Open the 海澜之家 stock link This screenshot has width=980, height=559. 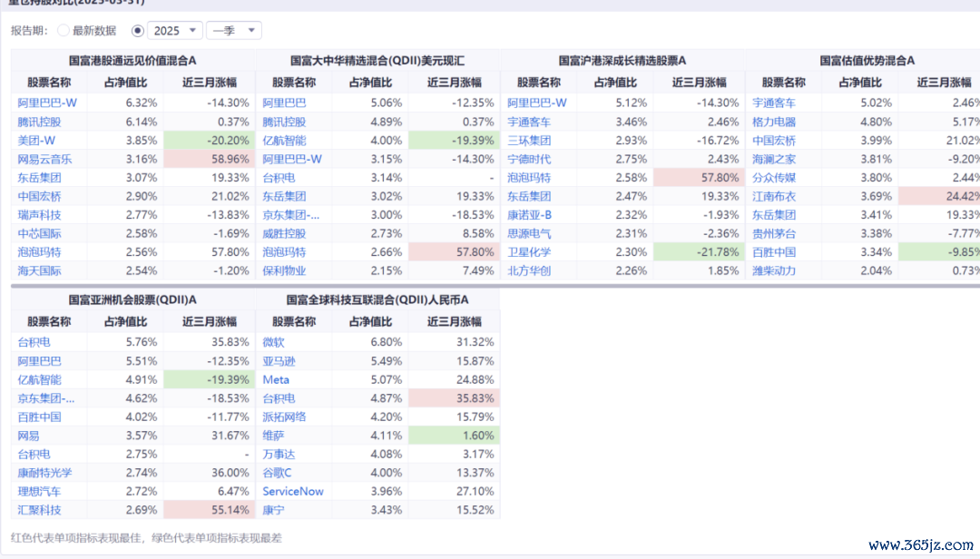(774, 160)
